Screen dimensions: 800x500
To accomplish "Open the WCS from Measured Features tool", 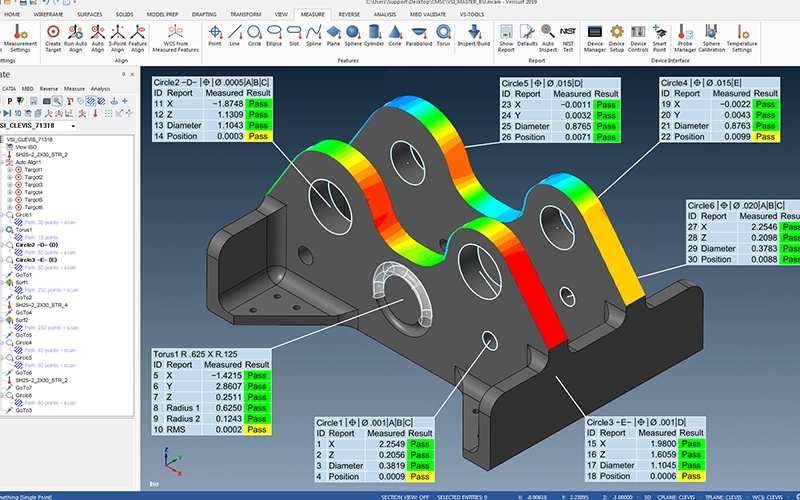I will click(175, 38).
